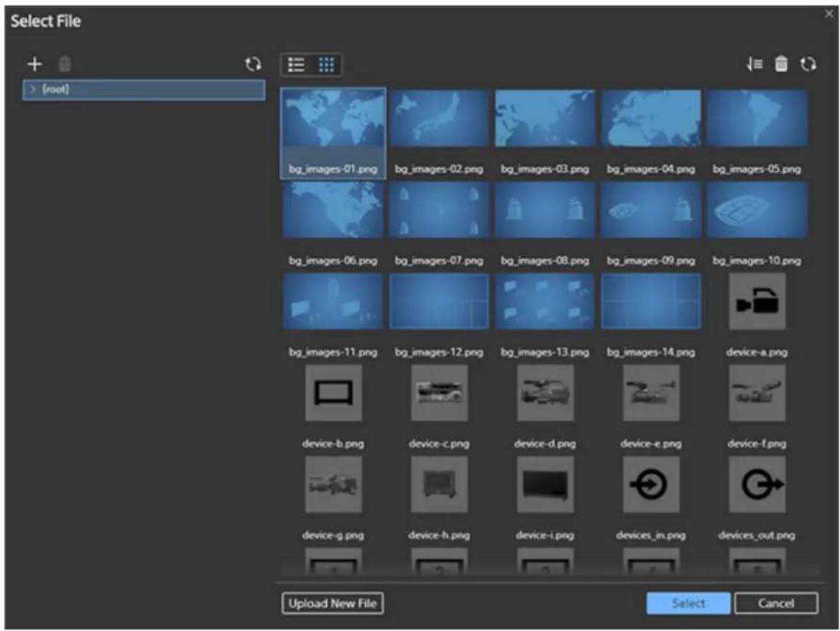Click the bg_images-10.png filename label
Viewport: 840px width, 631px height.
tap(757, 261)
